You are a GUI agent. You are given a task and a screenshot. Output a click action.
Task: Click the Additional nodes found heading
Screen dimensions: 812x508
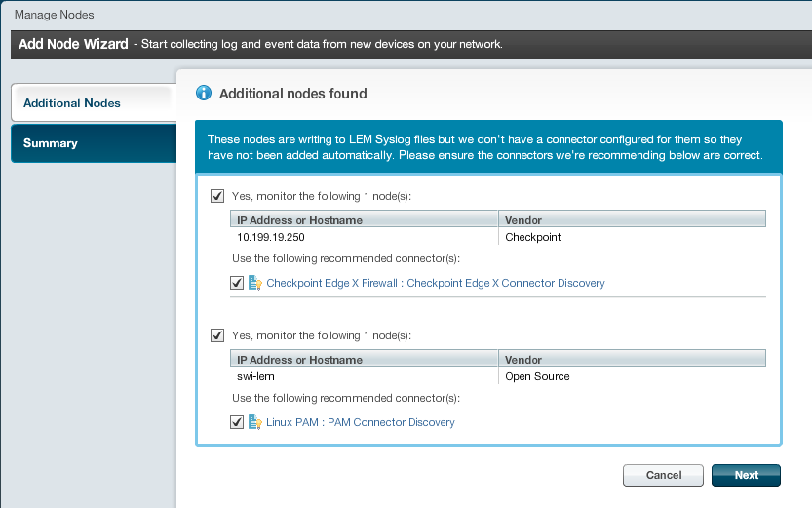293,94
